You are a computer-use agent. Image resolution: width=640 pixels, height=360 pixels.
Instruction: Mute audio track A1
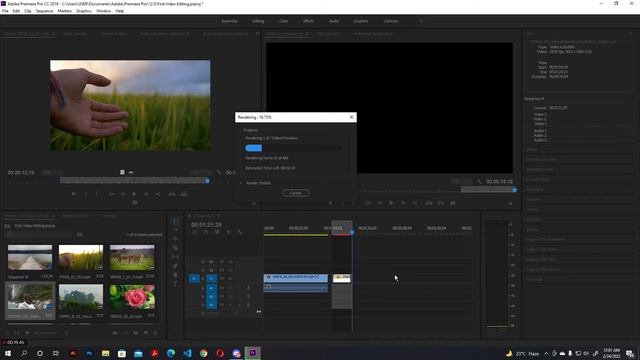pos(231,288)
